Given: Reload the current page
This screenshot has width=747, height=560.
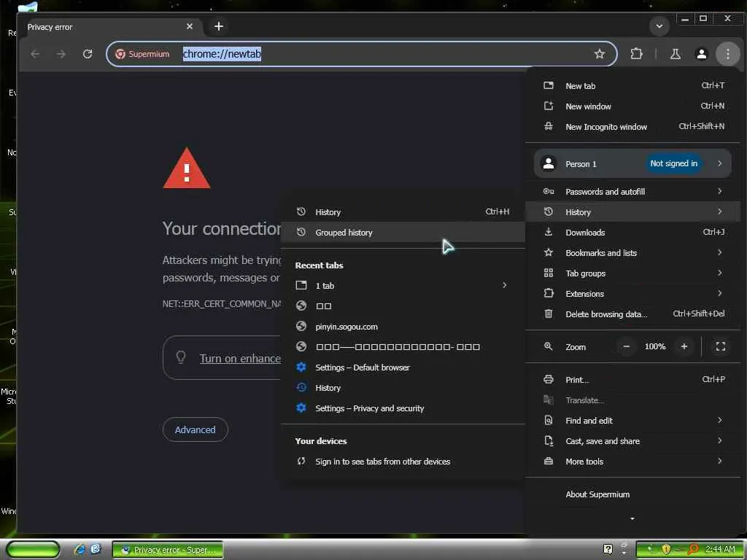Looking at the screenshot, I should (x=88, y=54).
